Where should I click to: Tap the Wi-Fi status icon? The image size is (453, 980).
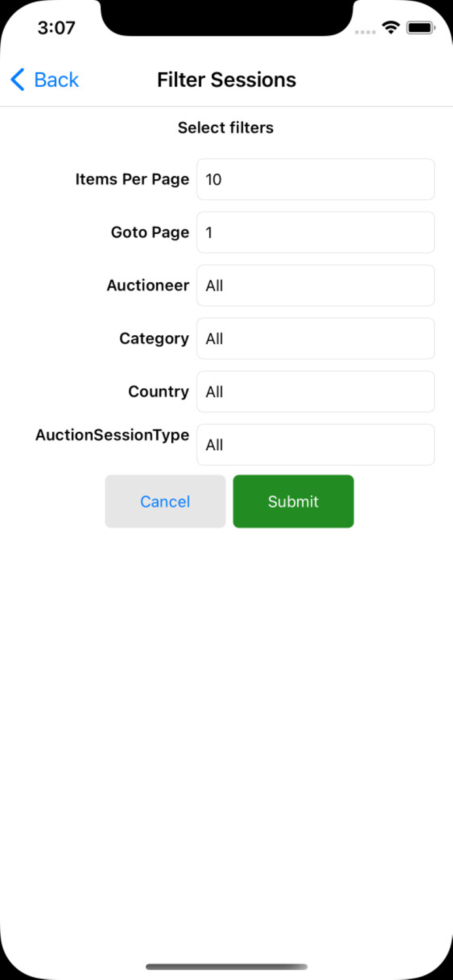click(391, 27)
